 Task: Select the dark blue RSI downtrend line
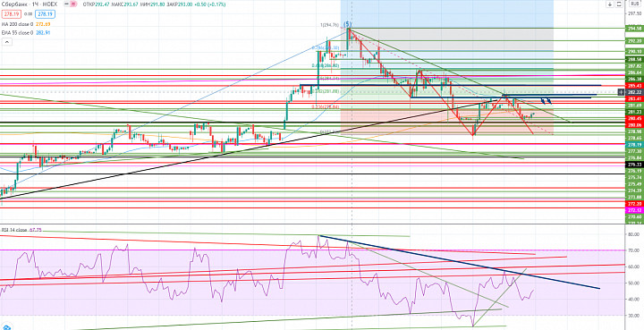pos(459,262)
